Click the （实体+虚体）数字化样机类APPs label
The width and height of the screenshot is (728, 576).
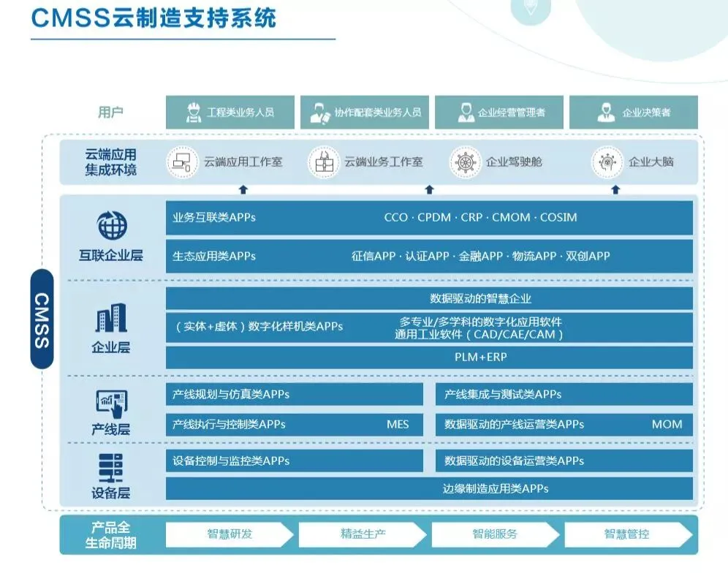[x=258, y=327]
